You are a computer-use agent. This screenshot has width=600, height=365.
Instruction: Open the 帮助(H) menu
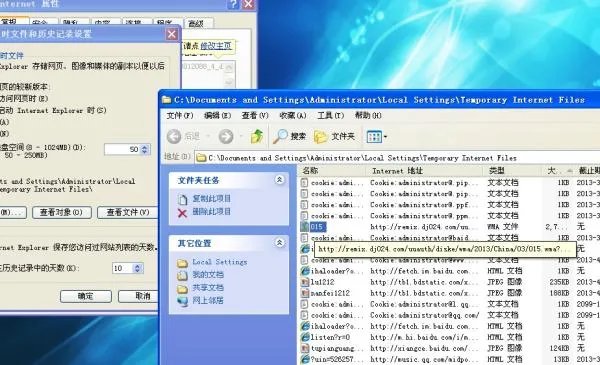tap(368, 115)
